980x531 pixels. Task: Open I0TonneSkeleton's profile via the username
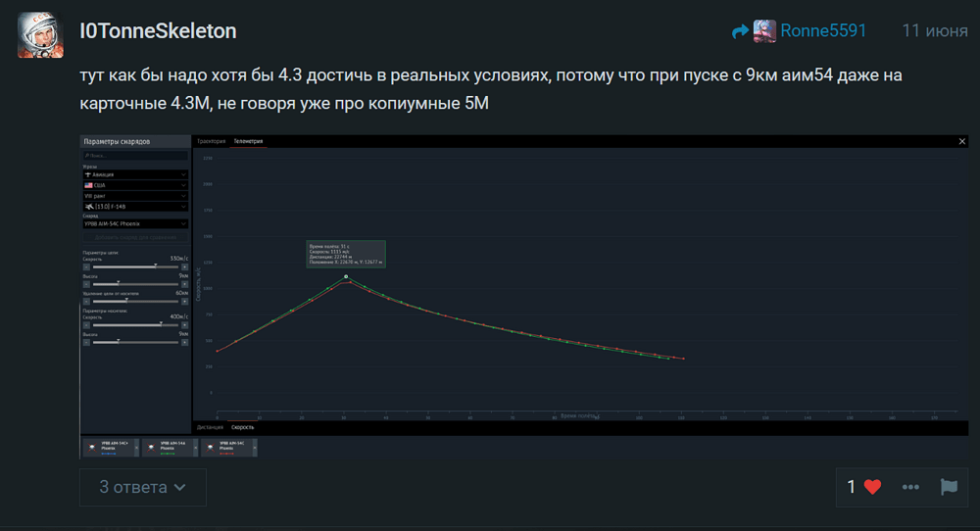(x=158, y=30)
